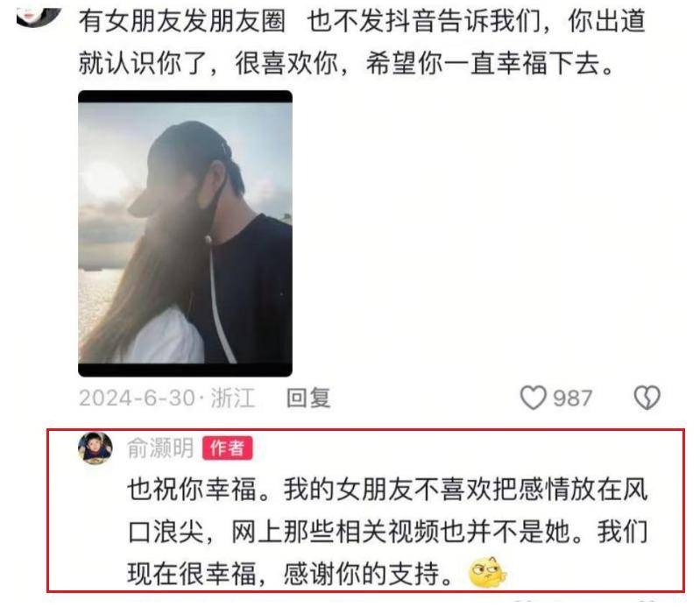This screenshot has height=607, width=700.
Task: Open the avatar beside 俞灏明's reply
Action: pos(95,448)
